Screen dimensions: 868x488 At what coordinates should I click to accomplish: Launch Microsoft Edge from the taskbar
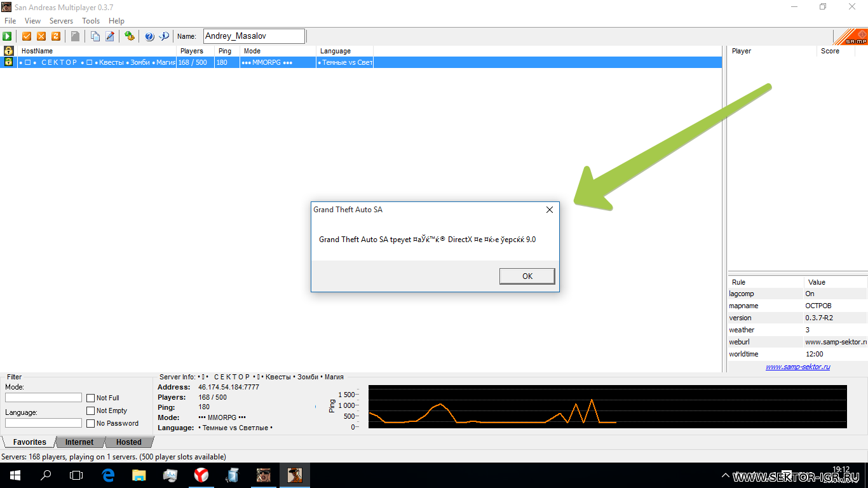coord(108,475)
